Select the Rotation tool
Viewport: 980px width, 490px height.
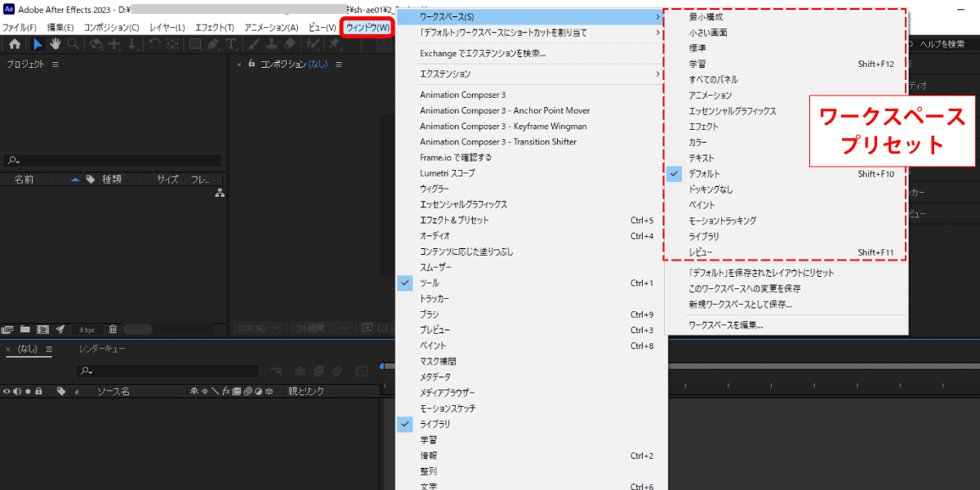point(154,44)
